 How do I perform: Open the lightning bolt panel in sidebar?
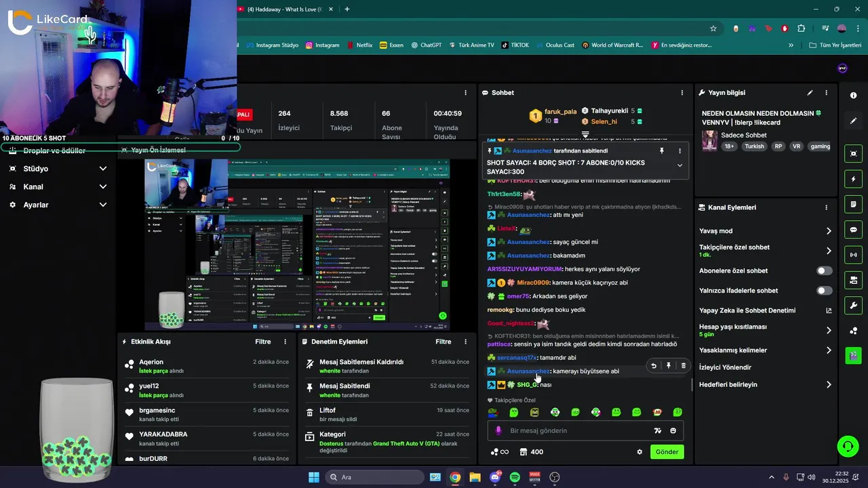point(853,179)
